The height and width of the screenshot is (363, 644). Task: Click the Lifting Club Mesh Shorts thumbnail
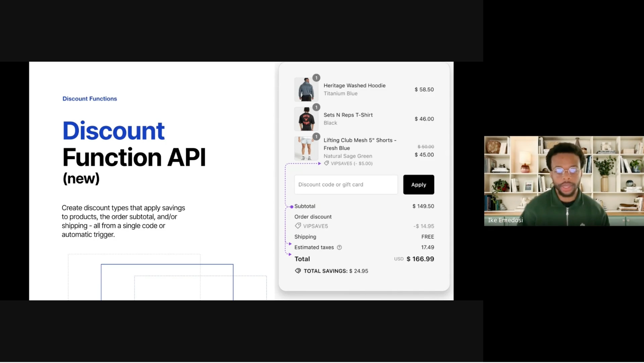click(306, 149)
